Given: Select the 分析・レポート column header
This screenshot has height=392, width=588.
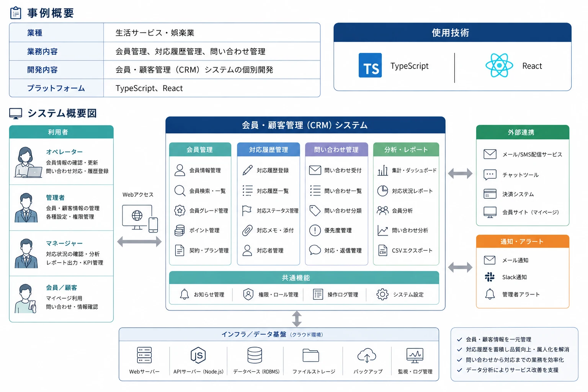Looking at the screenshot, I should (x=406, y=149).
